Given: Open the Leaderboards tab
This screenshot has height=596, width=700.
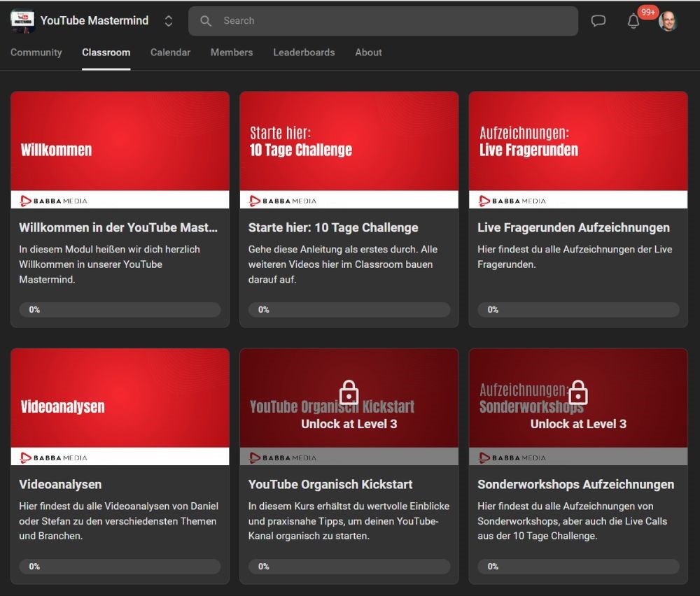Looking at the screenshot, I should click(304, 52).
